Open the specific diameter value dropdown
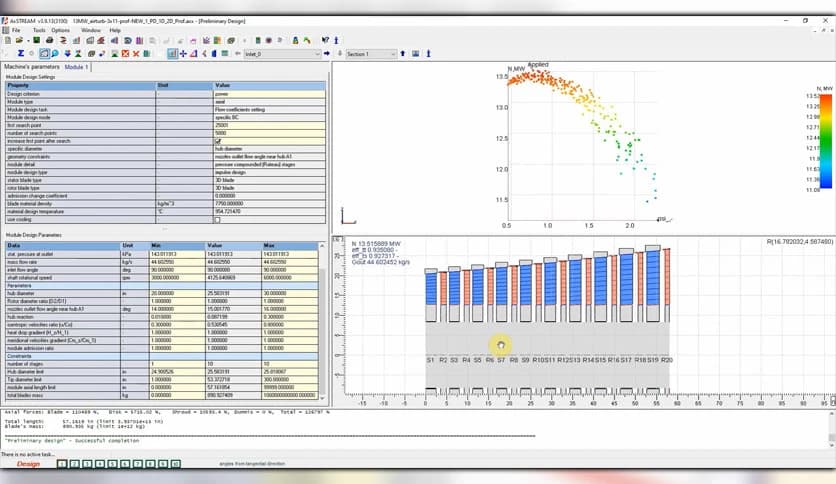This screenshot has height=484, width=836. click(x=269, y=149)
